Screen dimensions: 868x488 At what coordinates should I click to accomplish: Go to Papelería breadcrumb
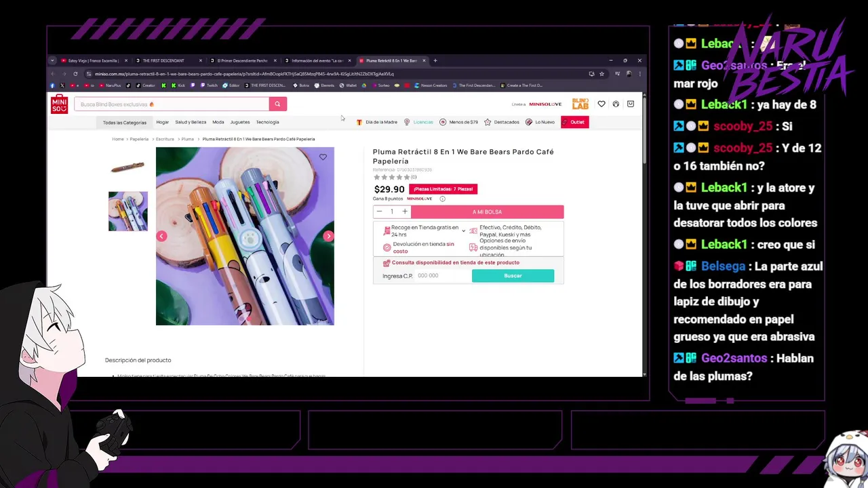point(139,139)
